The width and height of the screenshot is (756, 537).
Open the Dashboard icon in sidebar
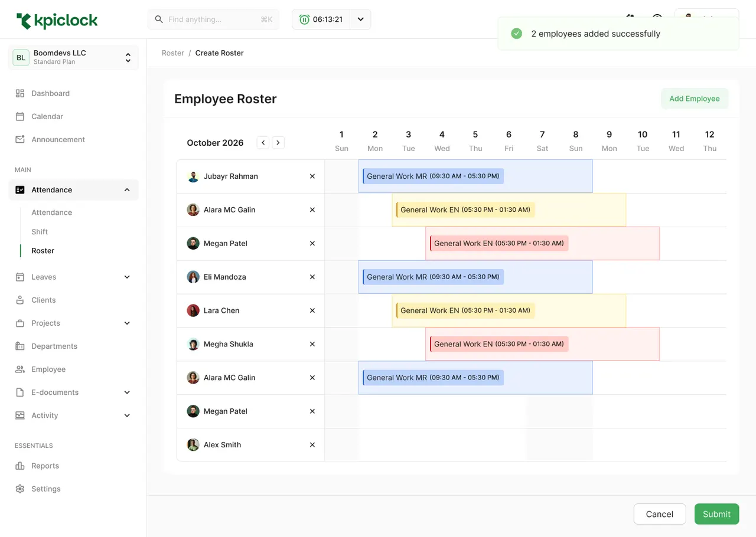click(x=20, y=93)
